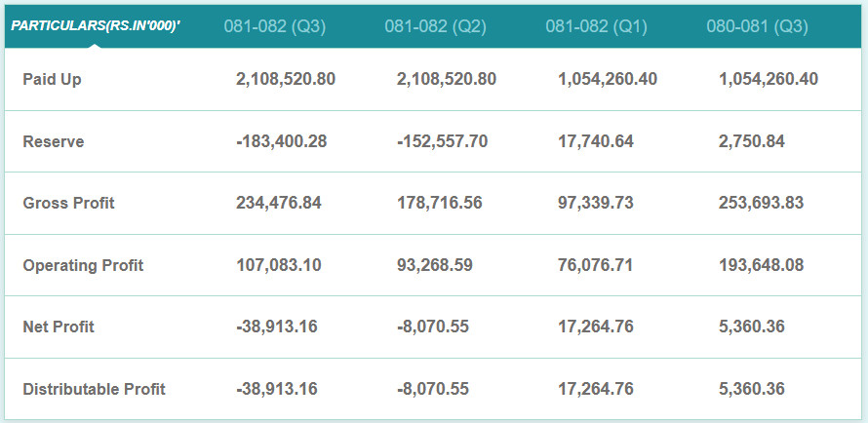The width and height of the screenshot is (868, 423).
Task: Select Reserve value -183,400.28
Action: coord(281,141)
